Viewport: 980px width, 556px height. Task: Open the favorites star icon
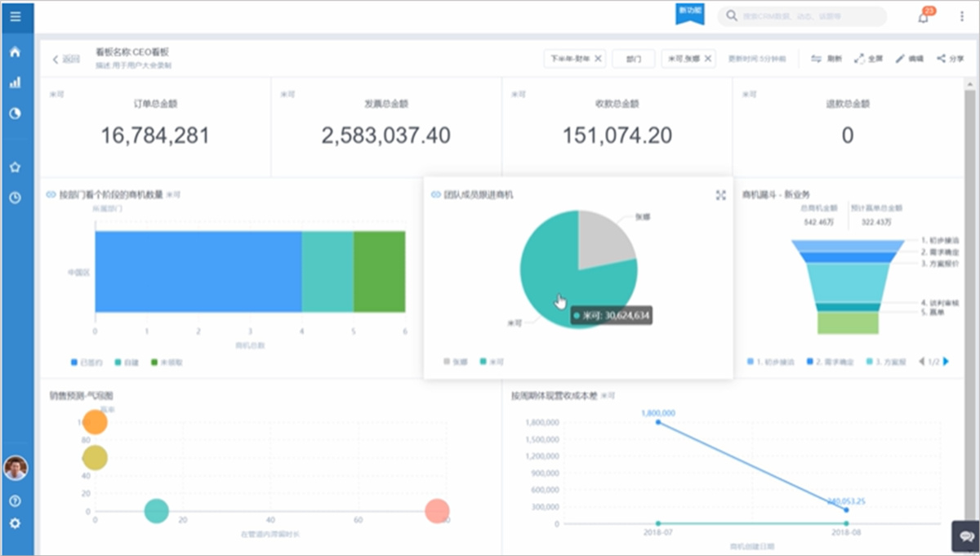[x=15, y=167]
